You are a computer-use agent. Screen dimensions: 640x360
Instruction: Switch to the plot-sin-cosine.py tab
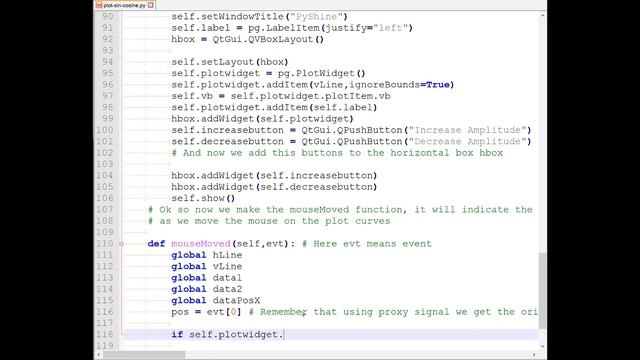tap(124, 5)
